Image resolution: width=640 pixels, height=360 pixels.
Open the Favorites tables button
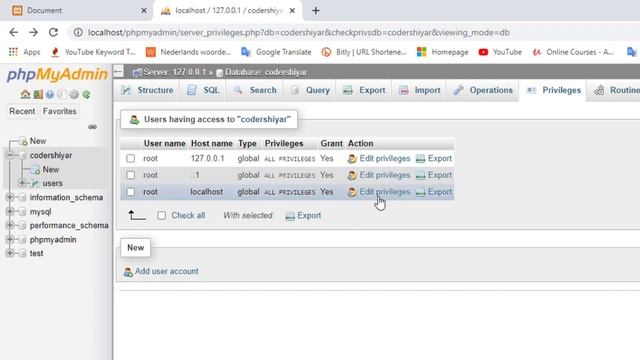pos(60,111)
